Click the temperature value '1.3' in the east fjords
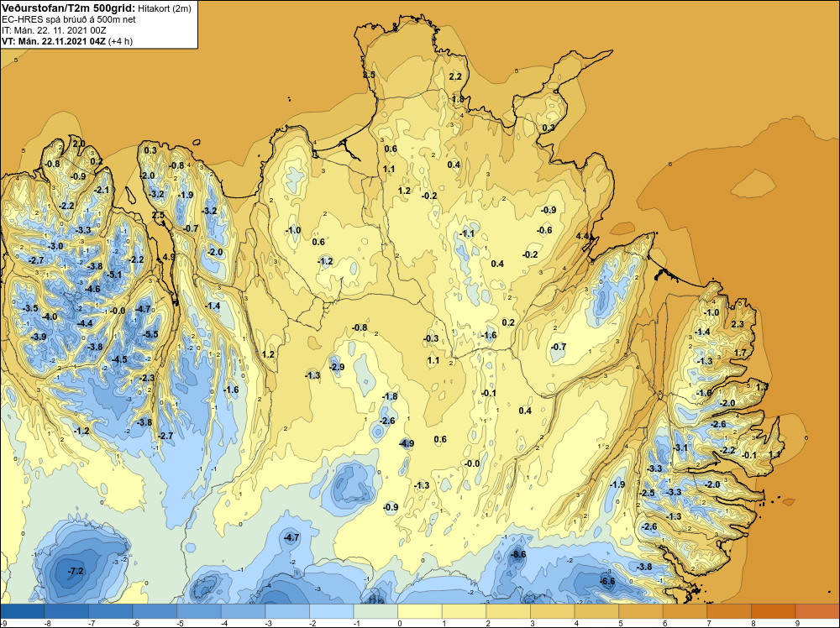The height and width of the screenshot is (628, 840). coord(763,386)
